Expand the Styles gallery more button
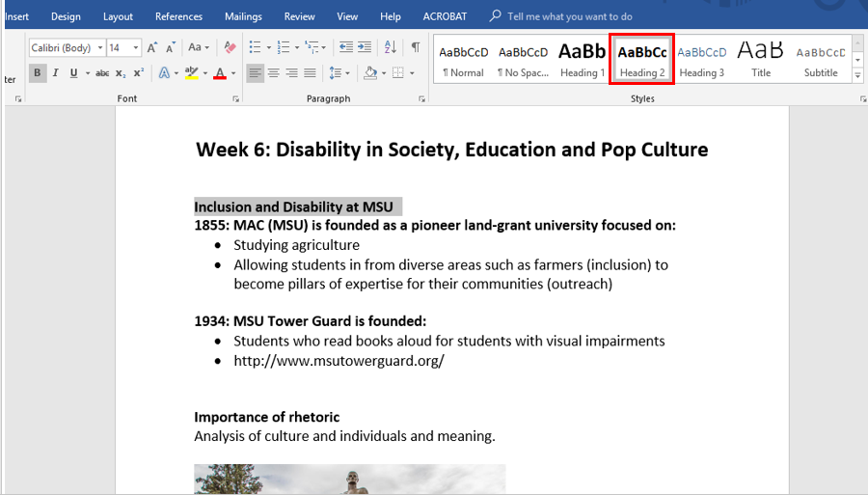Image resolution: width=868 pixels, height=495 pixels. click(x=857, y=75)
